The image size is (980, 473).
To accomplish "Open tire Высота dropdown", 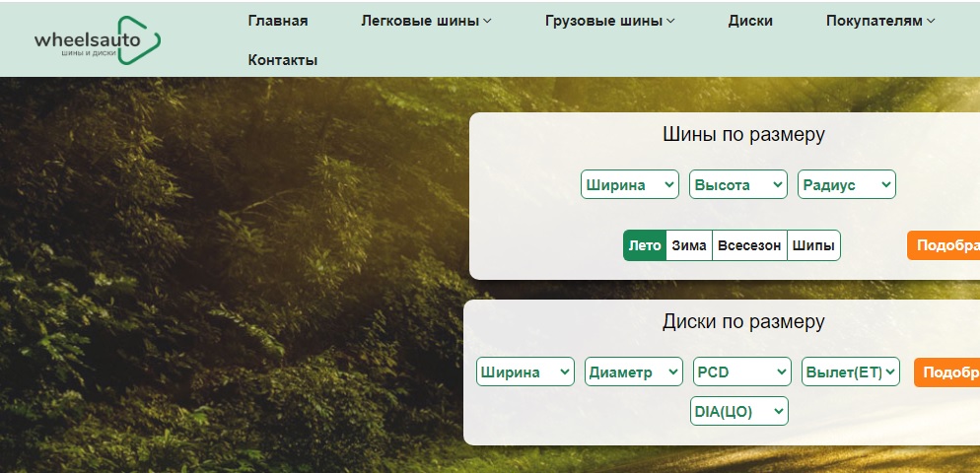I will [738, 185].
